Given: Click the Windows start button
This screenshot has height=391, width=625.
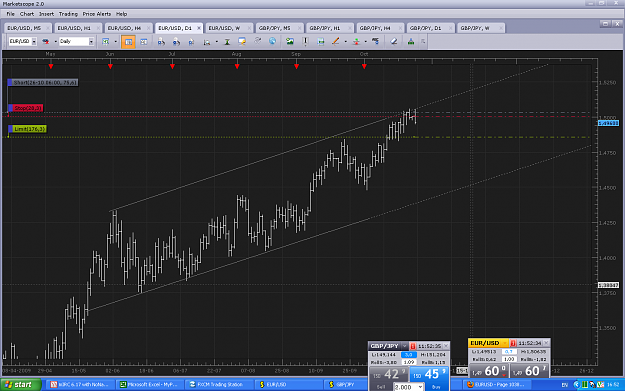Looking at the screenshot, I should [21, 385].
